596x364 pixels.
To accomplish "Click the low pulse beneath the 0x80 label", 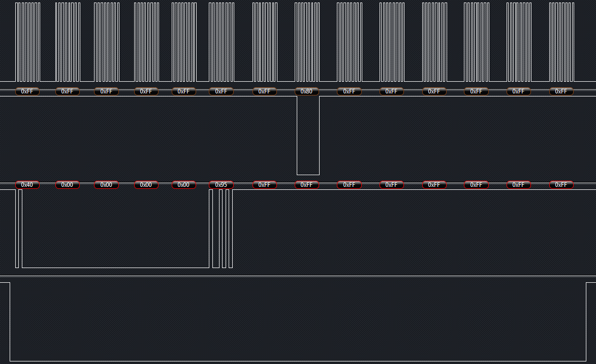I will (x=308, y=174).
